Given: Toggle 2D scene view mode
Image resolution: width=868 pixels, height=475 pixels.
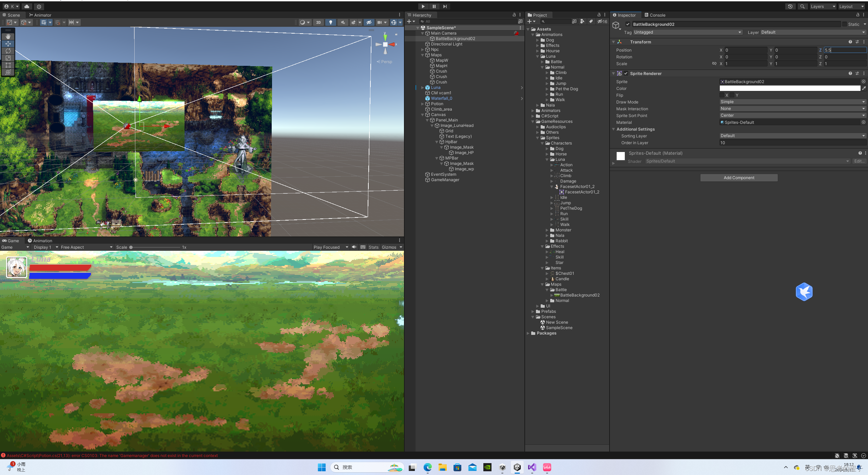Looking at the screenshot, I should pyautogui.click(x=318, y=22).
